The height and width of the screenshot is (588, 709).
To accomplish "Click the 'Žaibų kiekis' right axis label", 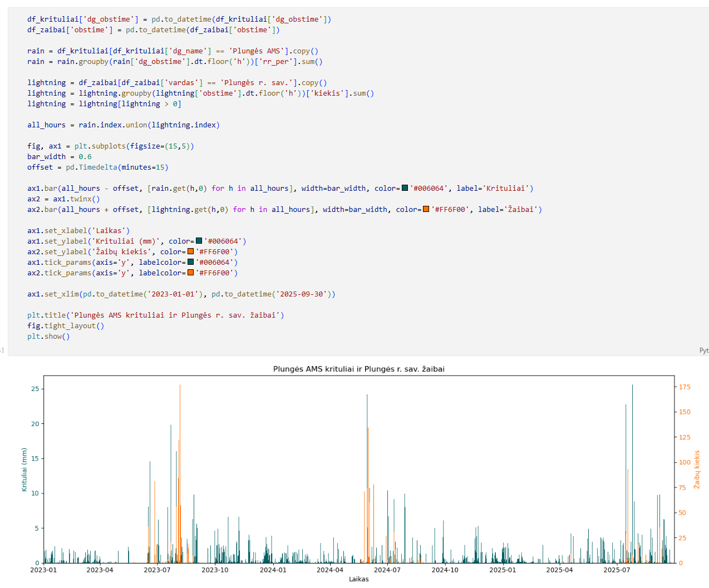I will click(696, 470).
